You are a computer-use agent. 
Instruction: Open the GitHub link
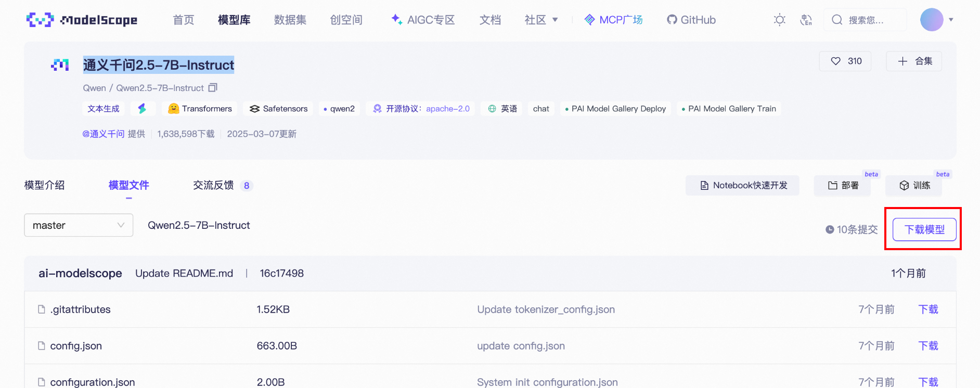pos(691,20)
